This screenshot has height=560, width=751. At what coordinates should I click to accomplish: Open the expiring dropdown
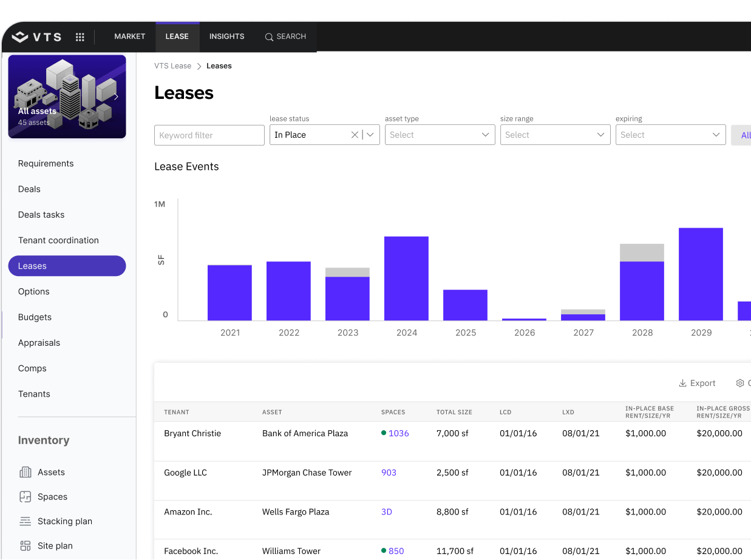(x=671, y=135)
